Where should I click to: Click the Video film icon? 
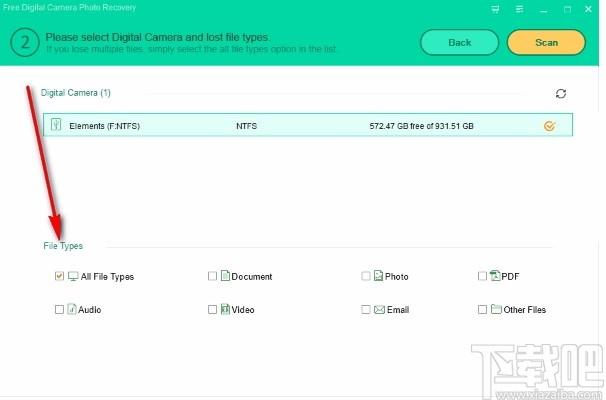pos(225,309)
